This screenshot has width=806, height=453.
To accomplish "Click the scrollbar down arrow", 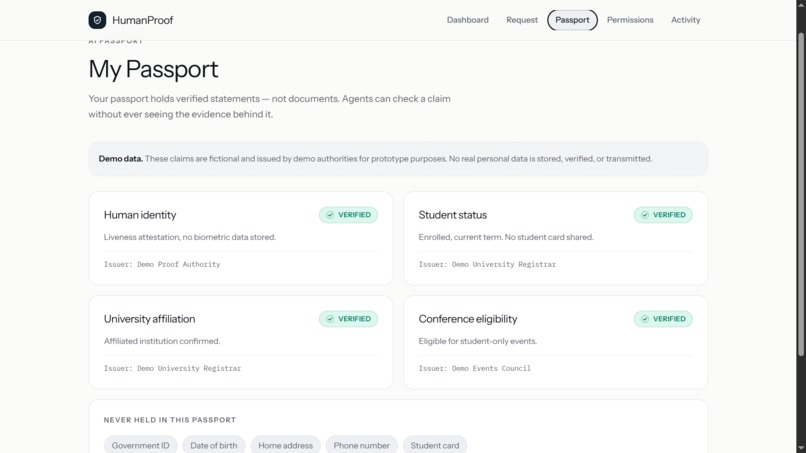I will (801, 449).
